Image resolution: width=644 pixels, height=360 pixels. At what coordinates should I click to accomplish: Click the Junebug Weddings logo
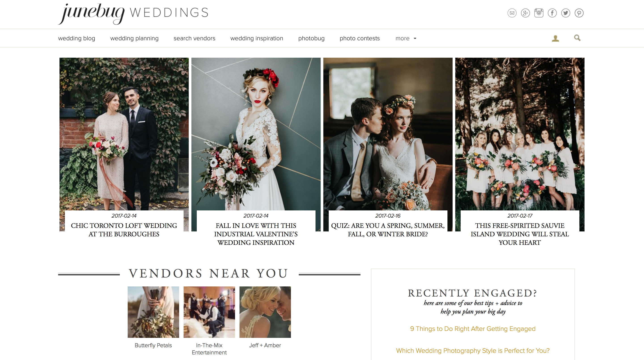pos(133,14)
